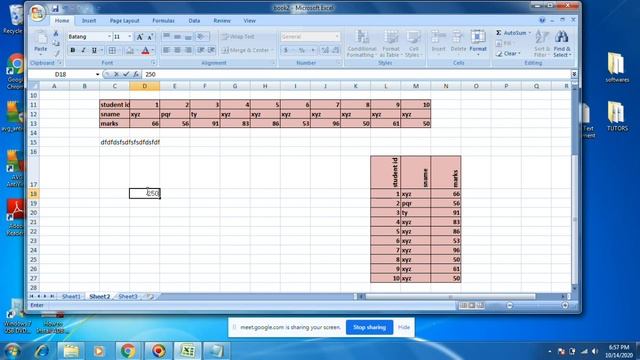
Task: Open Sort & Filter menu
Action: pos(541,43)
